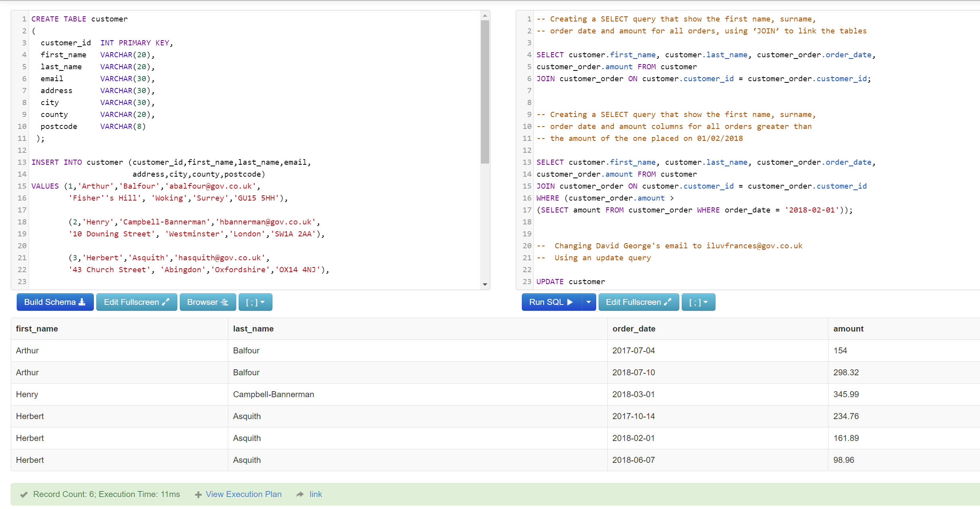Click the 'GU15 5HH' postcode string

257,198
